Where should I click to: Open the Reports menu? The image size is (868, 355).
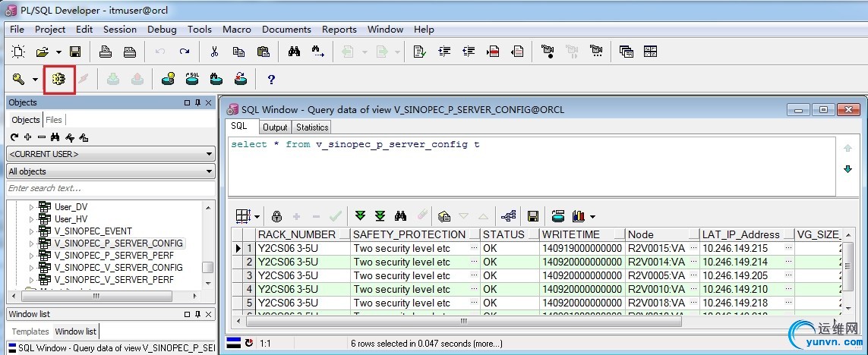[339, 30]
